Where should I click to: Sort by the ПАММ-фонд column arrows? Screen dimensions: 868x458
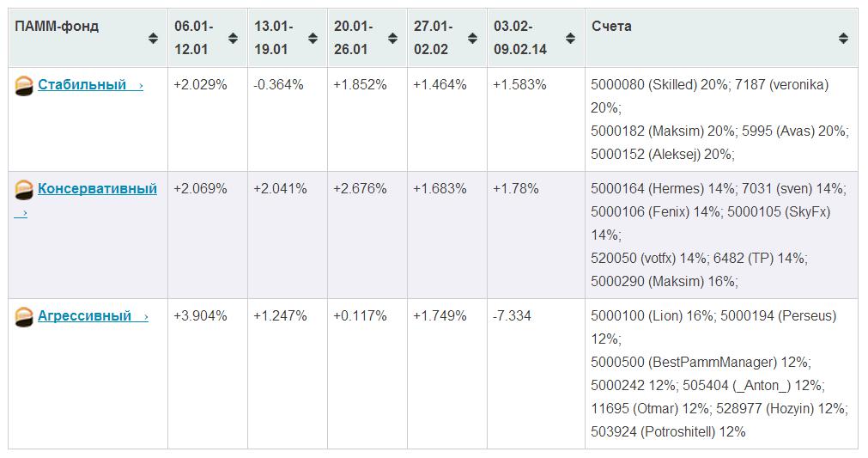point(154,38)
